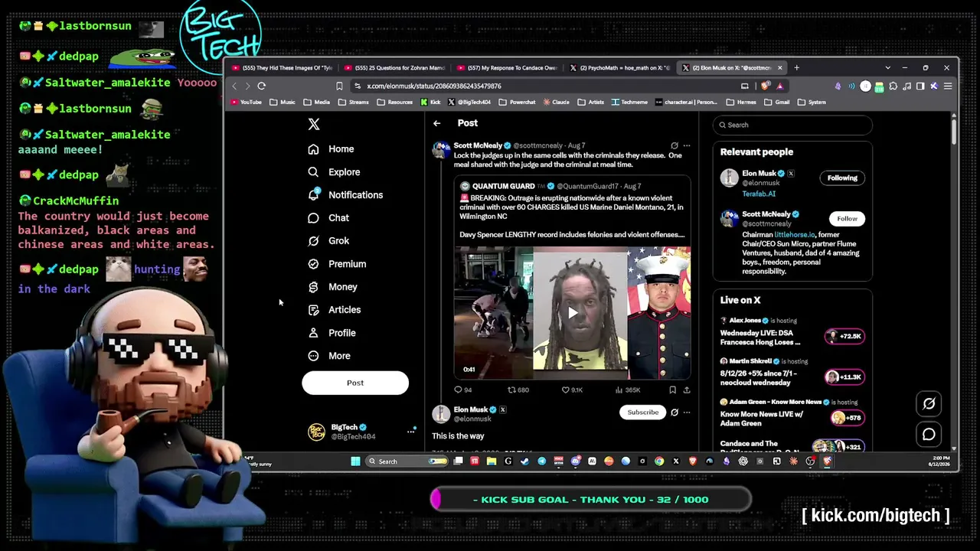Click the X search field
The width and height of the screenshot is (980, 551).
pyautogui.click(x=792, y=125)
